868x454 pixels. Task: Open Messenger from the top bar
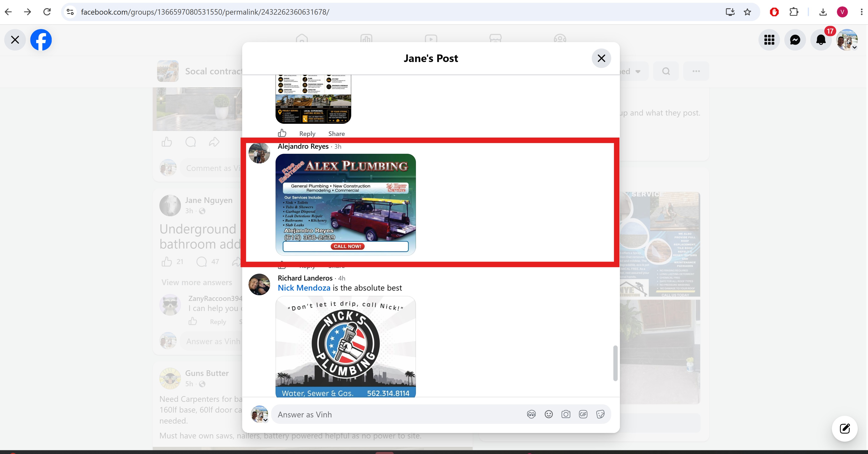click(x=795, y=40)
